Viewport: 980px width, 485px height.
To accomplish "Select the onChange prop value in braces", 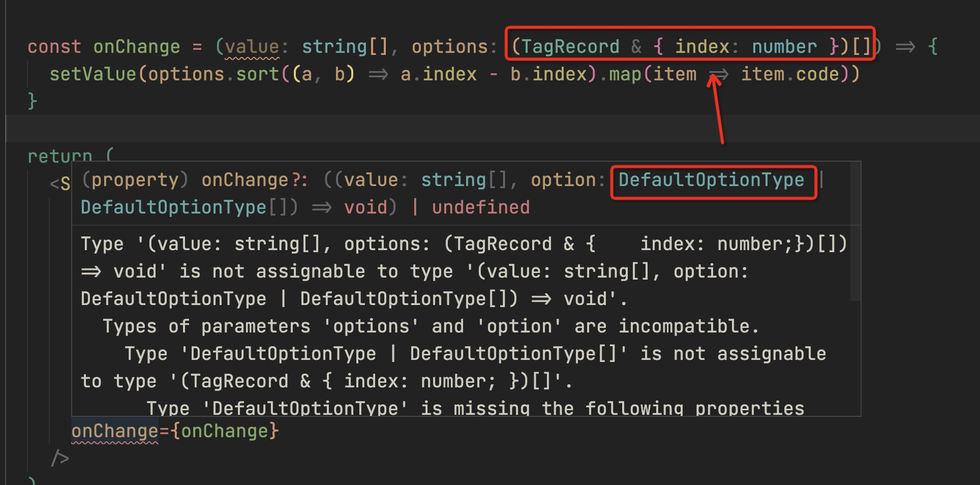I will (x=224, y=431).
